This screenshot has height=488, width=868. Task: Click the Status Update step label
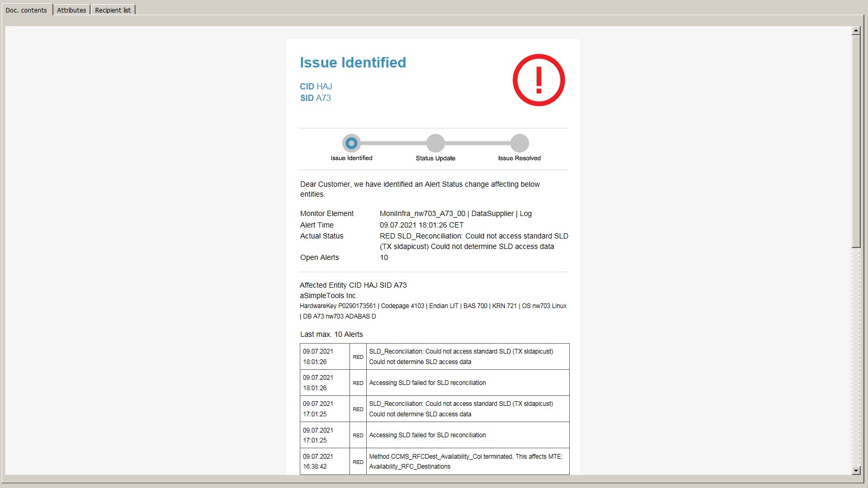point(435,158)
